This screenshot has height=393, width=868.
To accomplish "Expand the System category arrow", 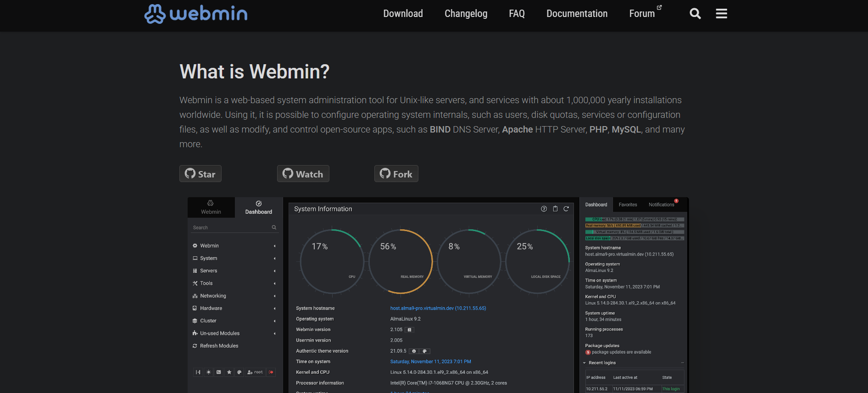I will 275,258.
